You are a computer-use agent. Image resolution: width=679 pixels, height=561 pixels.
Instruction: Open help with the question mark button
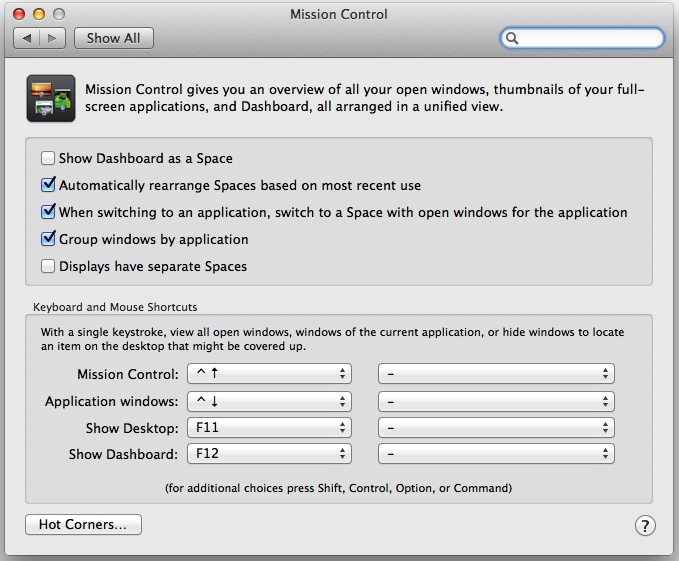point(645,526)
